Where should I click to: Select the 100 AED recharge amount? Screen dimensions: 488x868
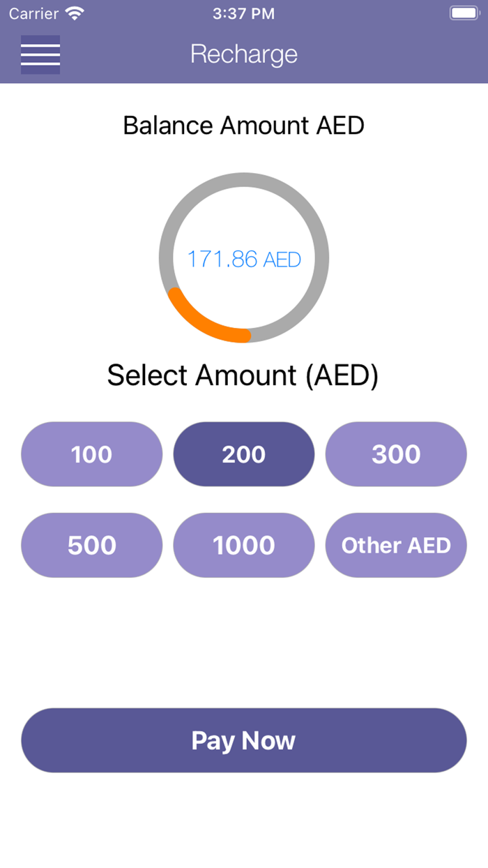coord(91,454)
